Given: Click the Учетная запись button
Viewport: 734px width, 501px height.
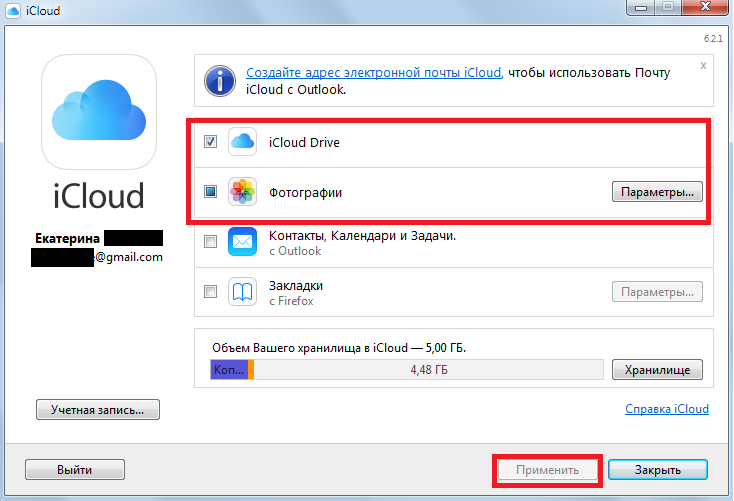Looking at the screenshot, I should pos(98,410).
